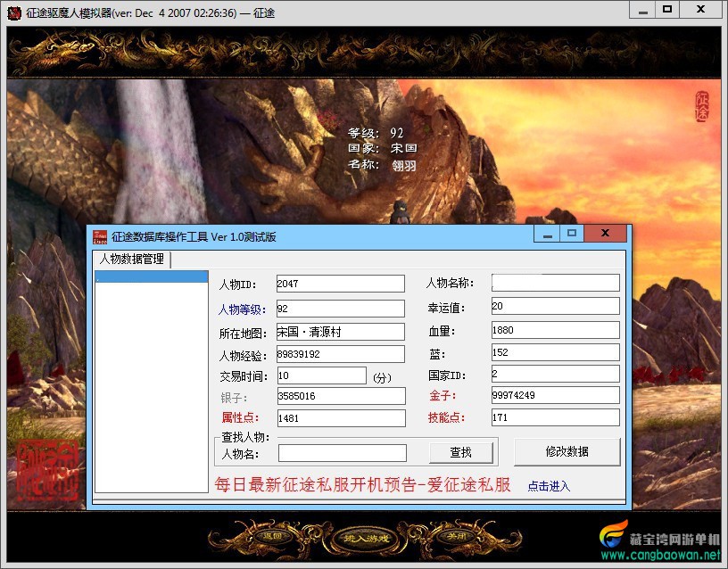Open the 点击进入 link
This screenshot has width=728, height=569.
click(549, 486)
